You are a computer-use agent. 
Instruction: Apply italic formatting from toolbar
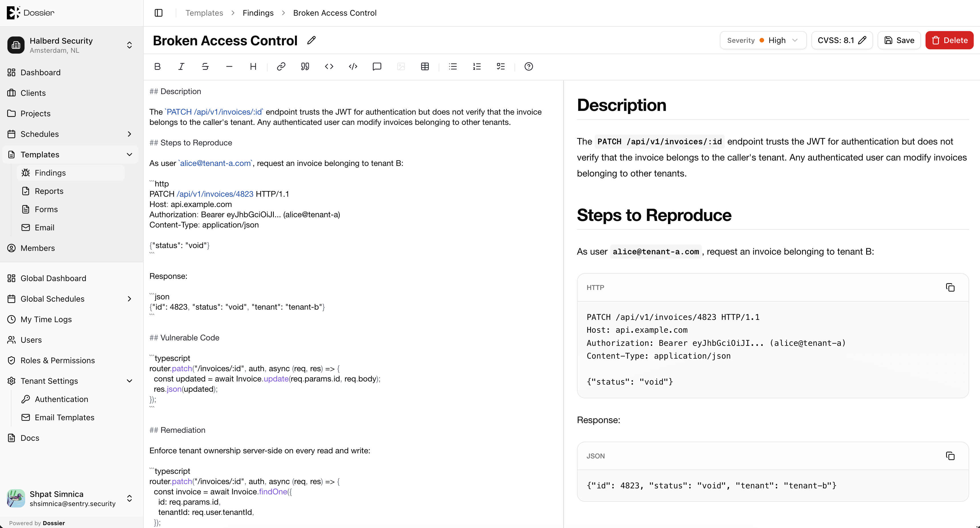point(181,67)
